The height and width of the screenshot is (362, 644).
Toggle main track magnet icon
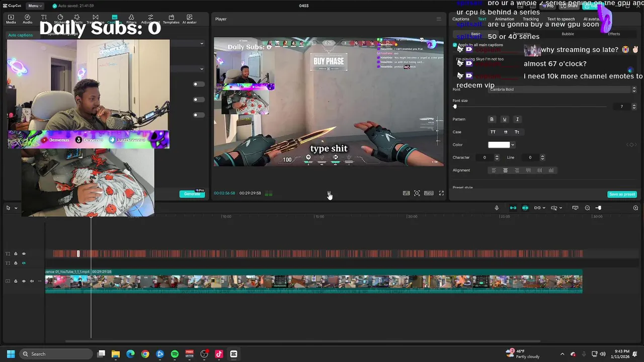tap(513, 208)
